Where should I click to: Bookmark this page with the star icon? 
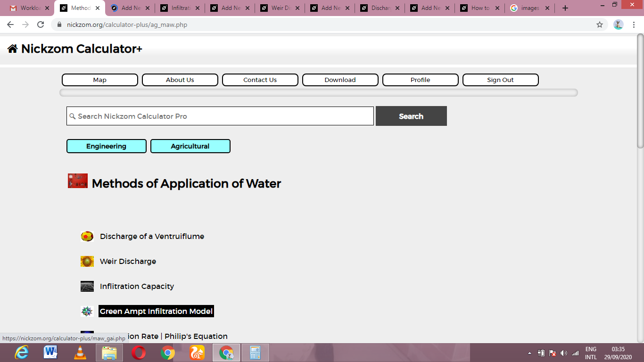click(600, 25)
